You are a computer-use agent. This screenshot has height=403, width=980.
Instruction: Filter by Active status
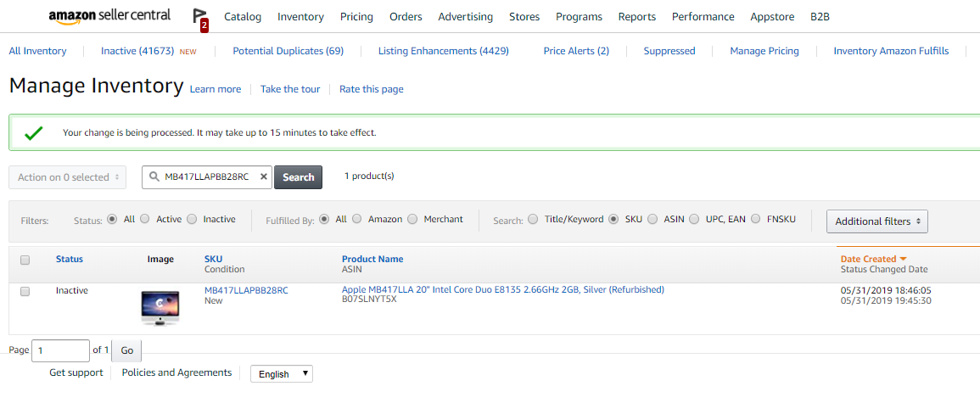pyautogui.click(x=145, y=219)
